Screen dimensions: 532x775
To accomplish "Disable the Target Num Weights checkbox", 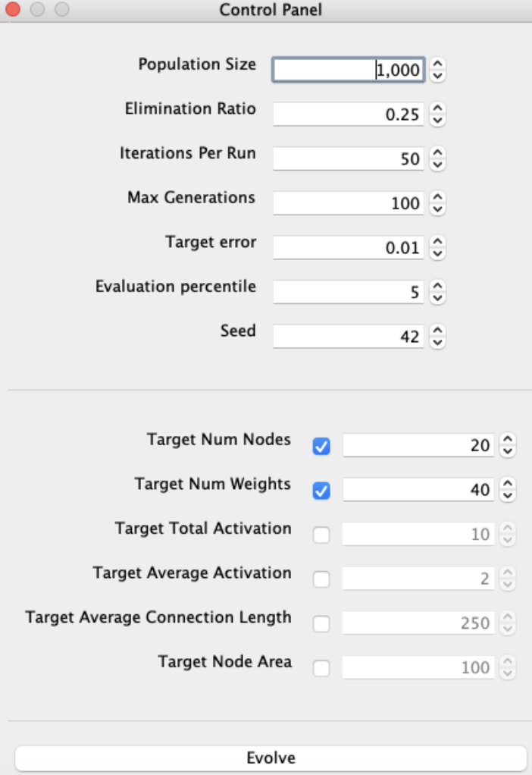I will (x=321, y=491).
